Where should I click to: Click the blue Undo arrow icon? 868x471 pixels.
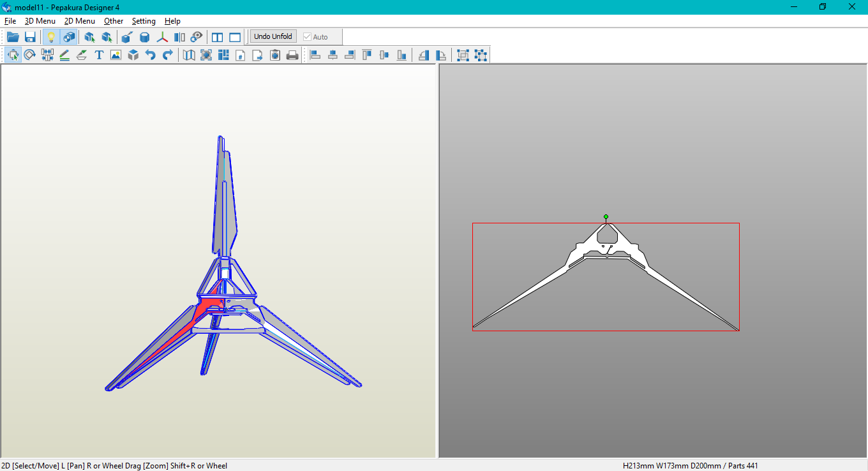point(150,56)
